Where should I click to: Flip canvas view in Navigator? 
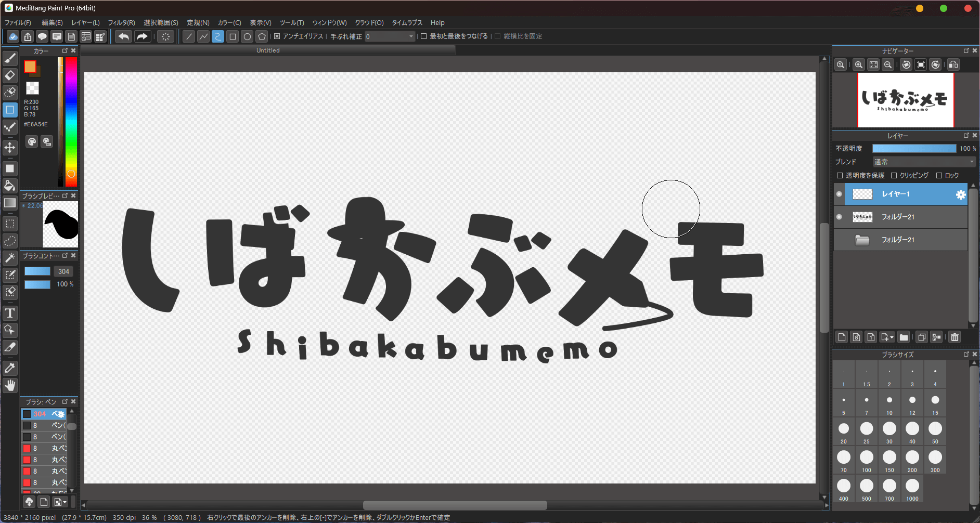click(953, 64)
